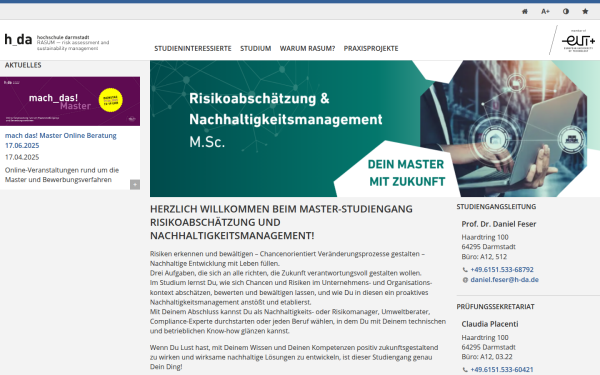Call Claudia Placenti's number +49.6151.533-60421
600x375 pixels.
(x=502, y=370)
